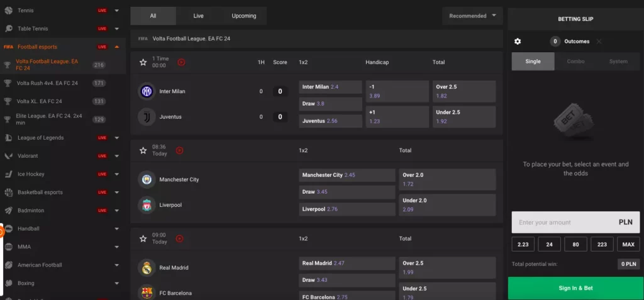Viewport: 644px width, 300px height.
Task: Expand the Valorant category arrow
Action: pos(116,156)
